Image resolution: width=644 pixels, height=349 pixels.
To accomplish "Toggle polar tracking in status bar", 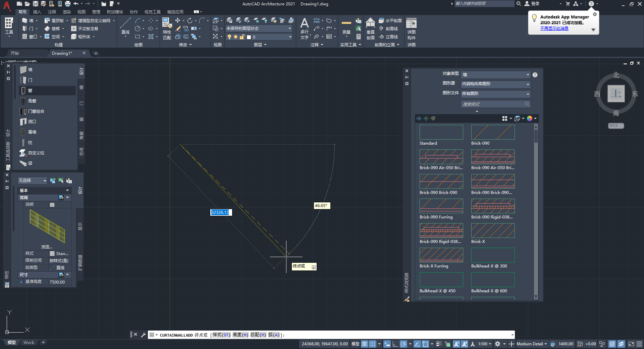I will pos(403,344).
